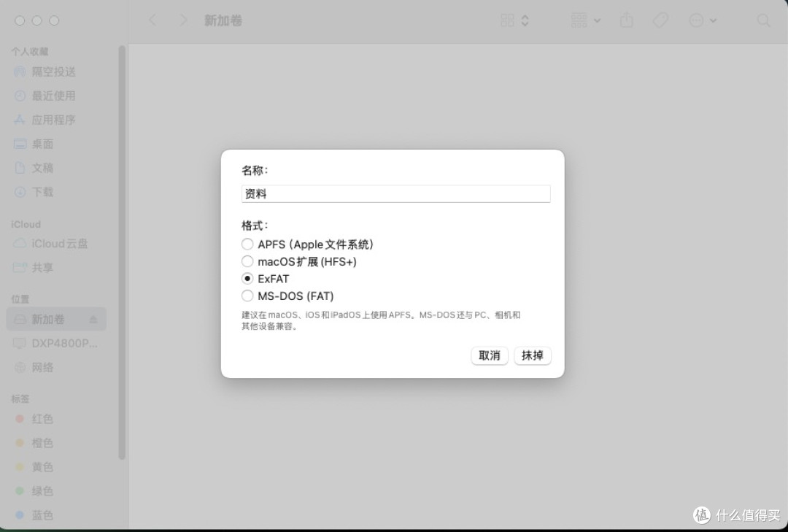Eject the 新加卷 volume
Image resolution: width=788 pixels, height=532 pixels.
tap(93, 320)
